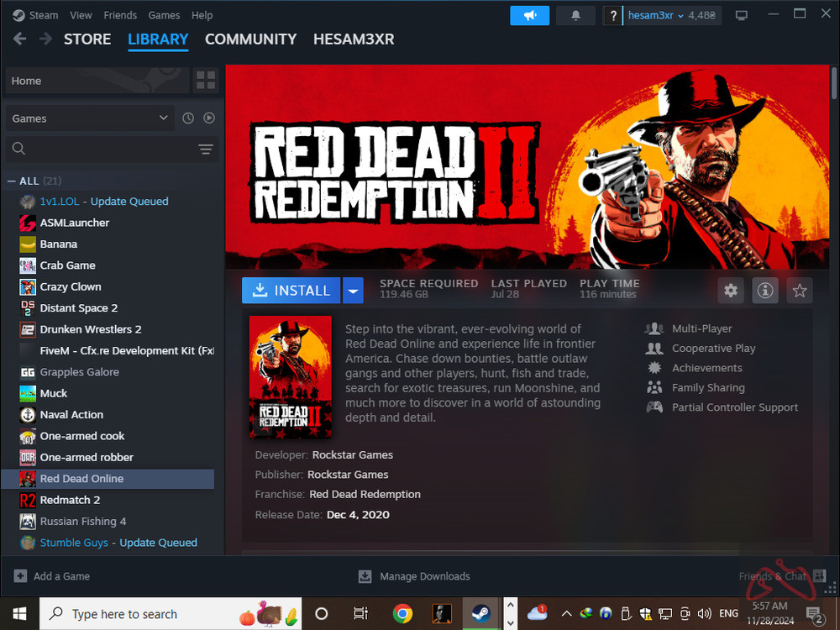Expand the Games filter dropdown
The width and height of the screenshot is (840, 630).
(90, 118)
